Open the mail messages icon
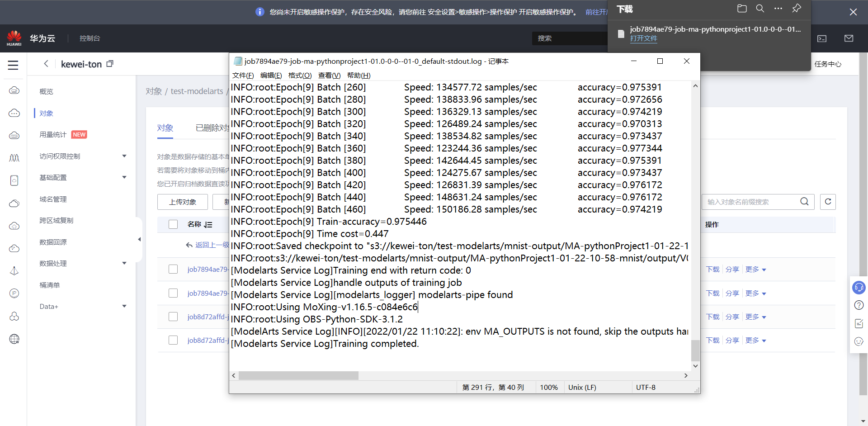868x426 pixels. [849, 38]
